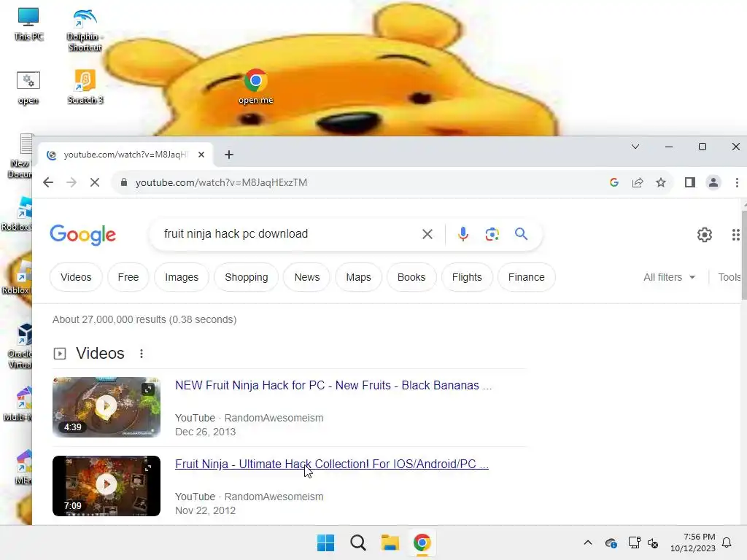Viewport: 747px width, 560px height.
Task: Open search Tools
Action: [729, 277]
